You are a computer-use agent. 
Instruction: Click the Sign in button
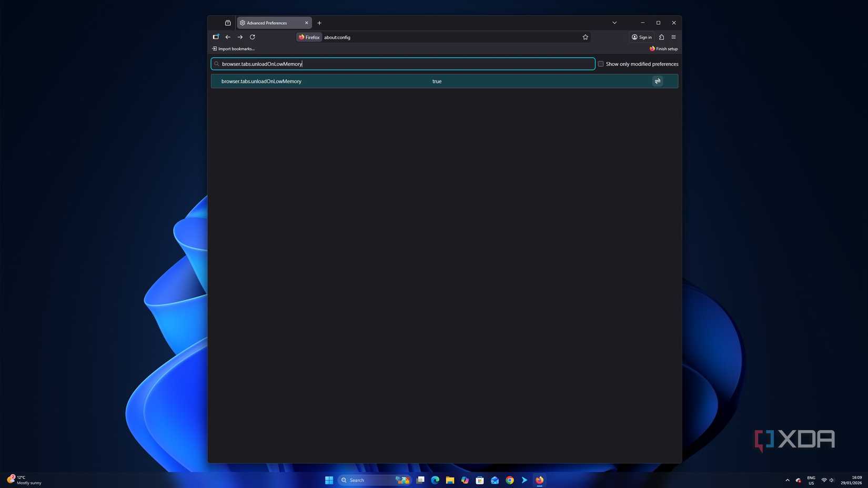(x=641, y=37)
